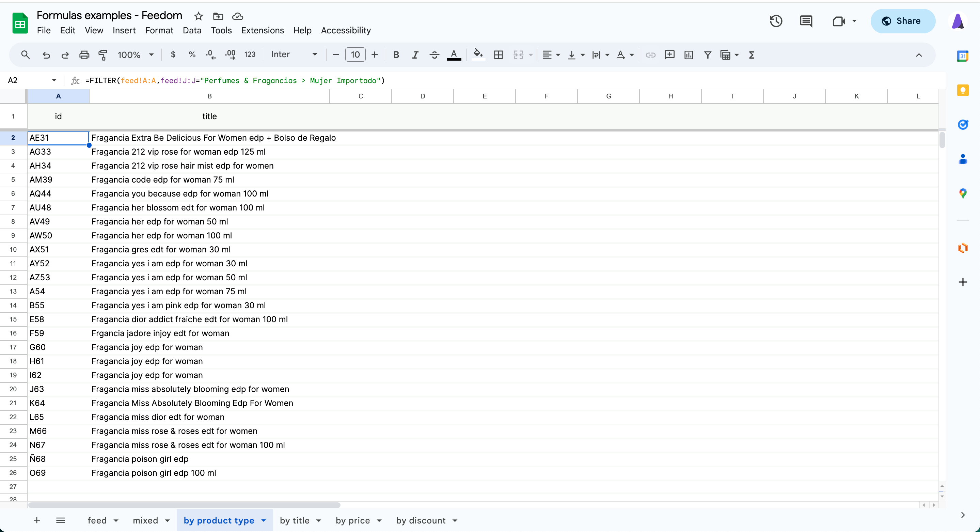
Task: Open the fill color picker
Action: (478, 55)
